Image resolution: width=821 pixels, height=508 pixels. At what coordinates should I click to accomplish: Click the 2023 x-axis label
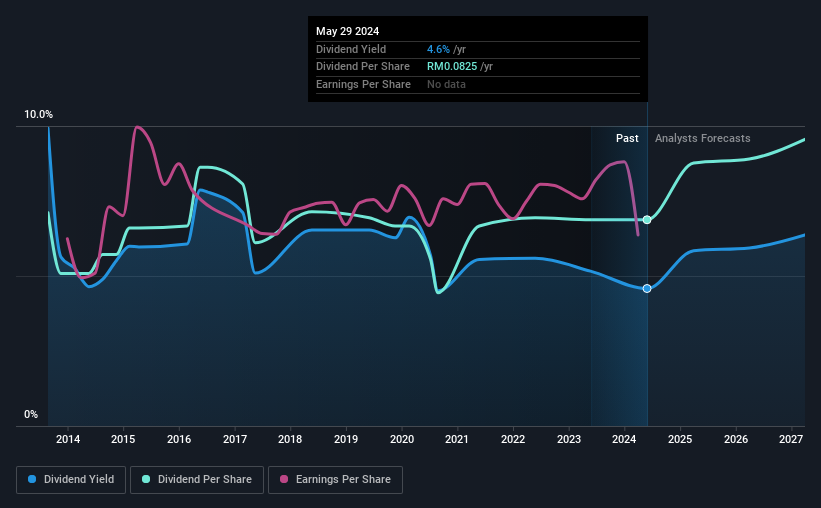click(x=569, y=439)
